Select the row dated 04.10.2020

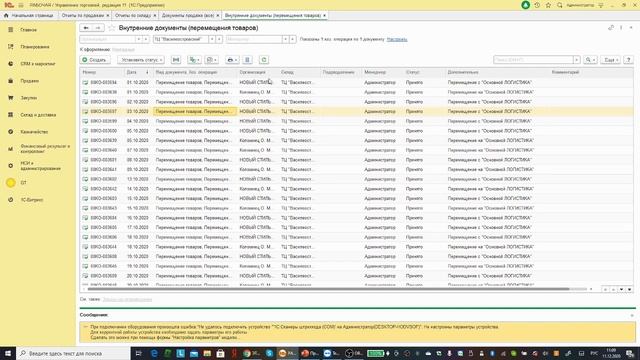click(356, 121)
